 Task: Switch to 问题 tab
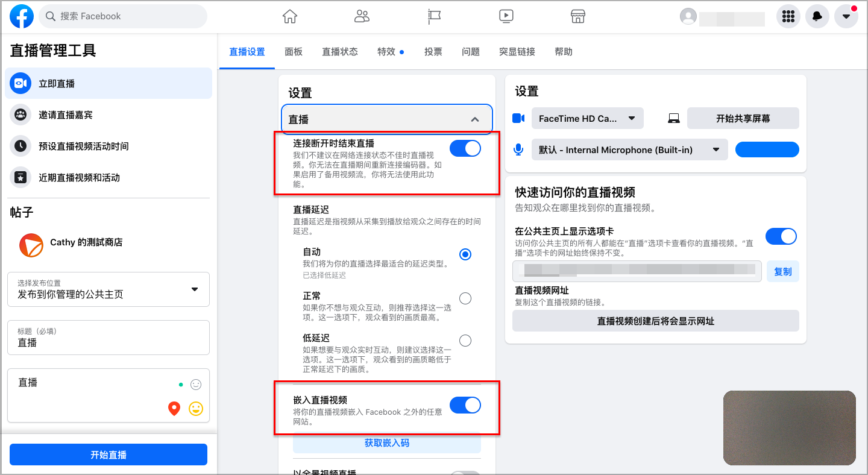coord(471,52)
